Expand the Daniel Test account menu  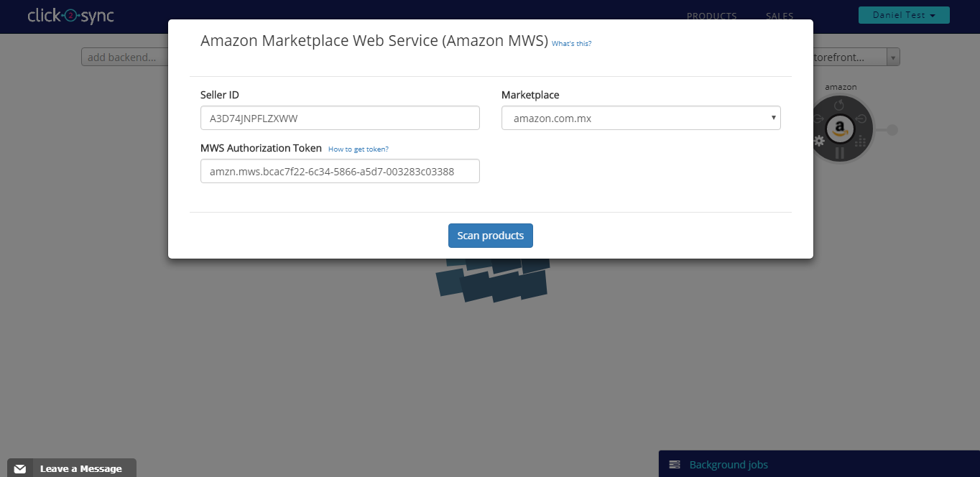[904, 15]
